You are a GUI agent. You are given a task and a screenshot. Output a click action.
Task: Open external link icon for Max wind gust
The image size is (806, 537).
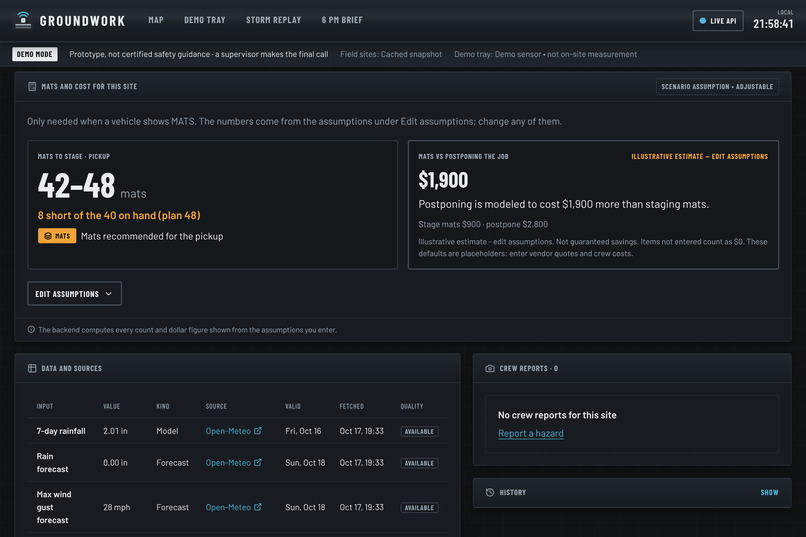tap(258, 507)
